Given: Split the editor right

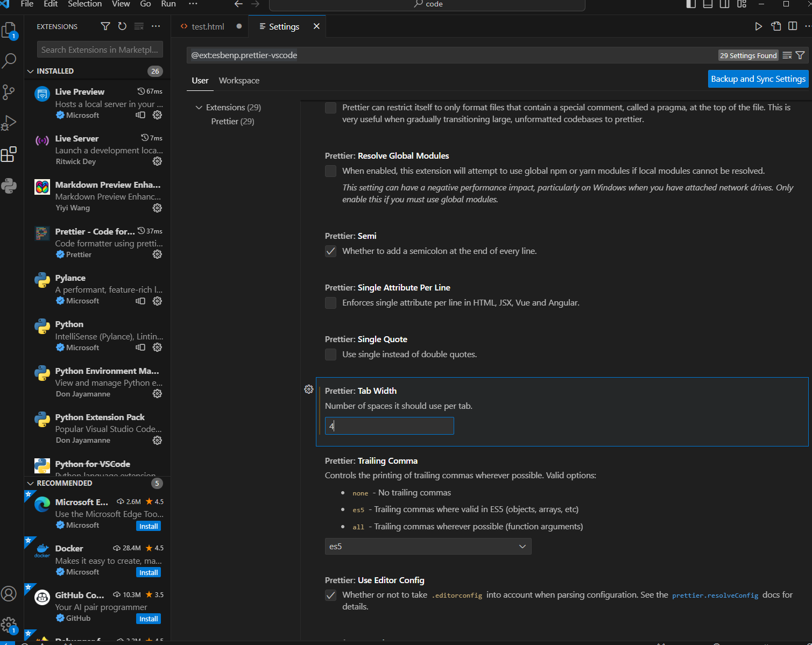Looking at the screenshot, I should [x=793, y=26].
